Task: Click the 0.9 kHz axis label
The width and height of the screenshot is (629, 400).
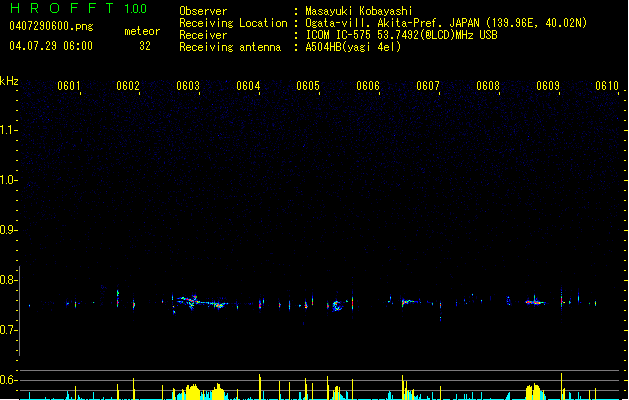Action: [8, 230]
